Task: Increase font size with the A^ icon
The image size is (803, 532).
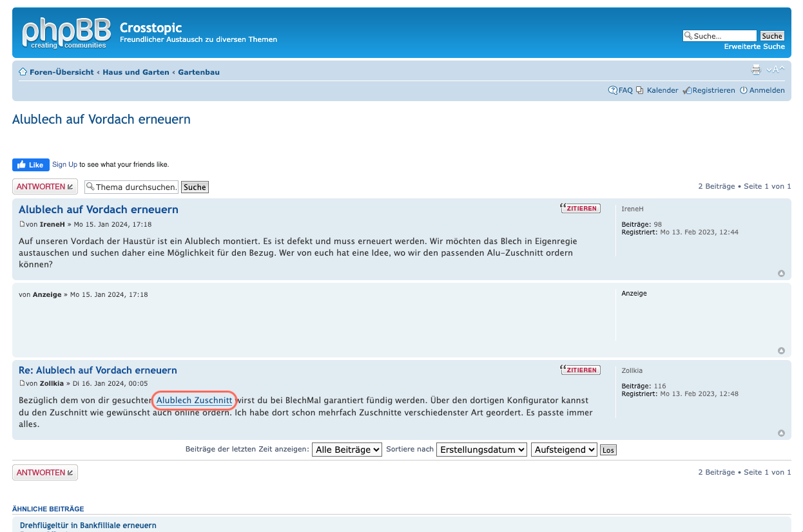Action: tap(780, 69)
